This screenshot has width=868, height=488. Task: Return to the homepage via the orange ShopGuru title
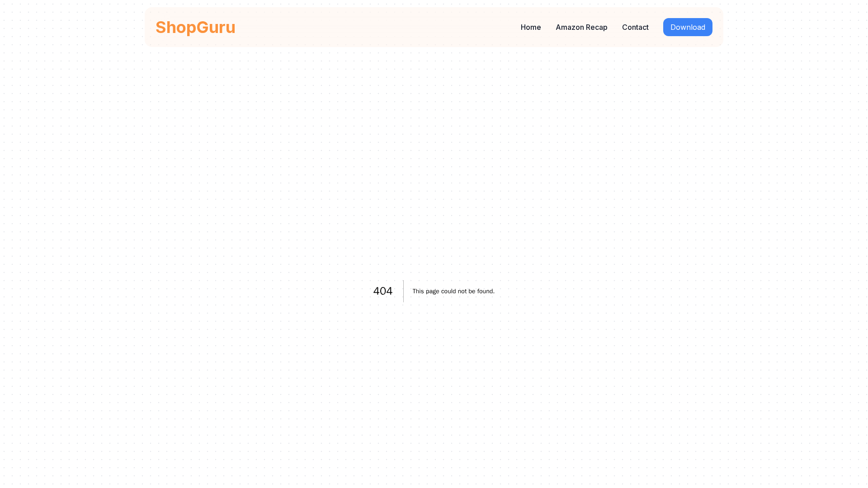click(195, 27)
